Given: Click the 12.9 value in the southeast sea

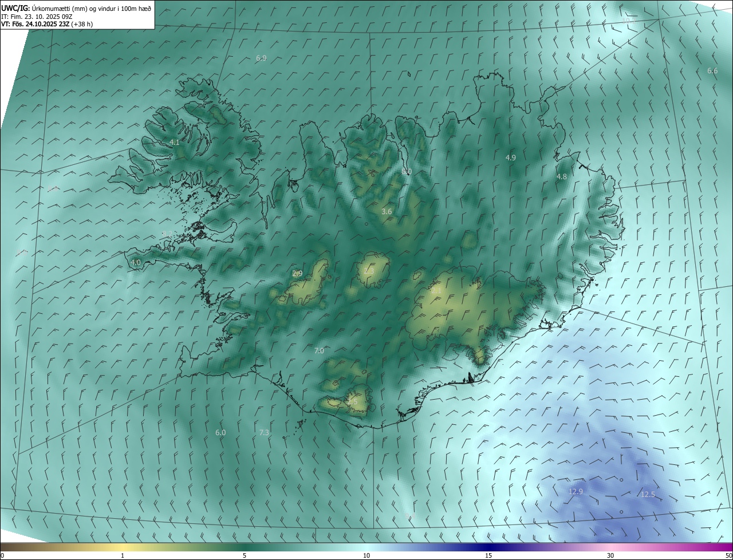Looking at the screenshot, I should (x=576, y=491).
